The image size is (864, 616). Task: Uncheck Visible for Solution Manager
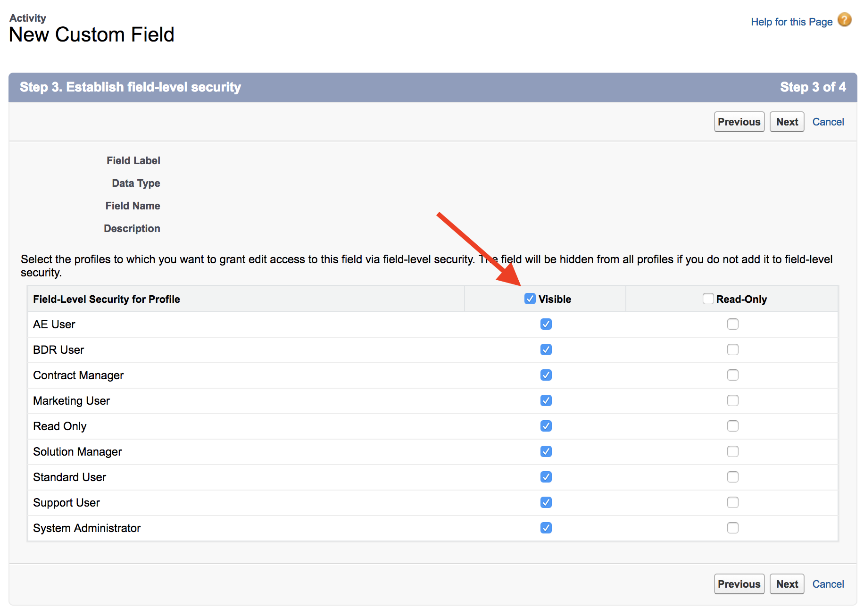coord(546,451)
